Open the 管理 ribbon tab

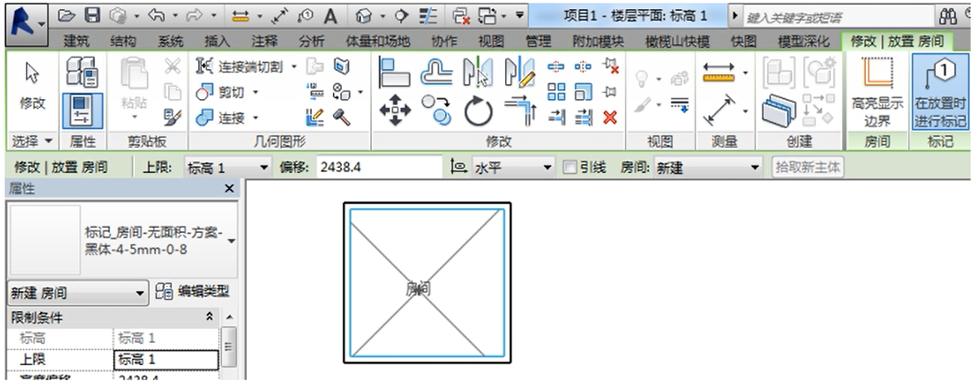click(537, 42)
